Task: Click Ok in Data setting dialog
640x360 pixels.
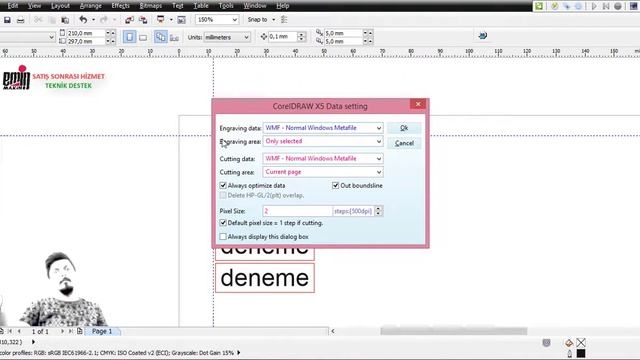Action: pos(404,128)
